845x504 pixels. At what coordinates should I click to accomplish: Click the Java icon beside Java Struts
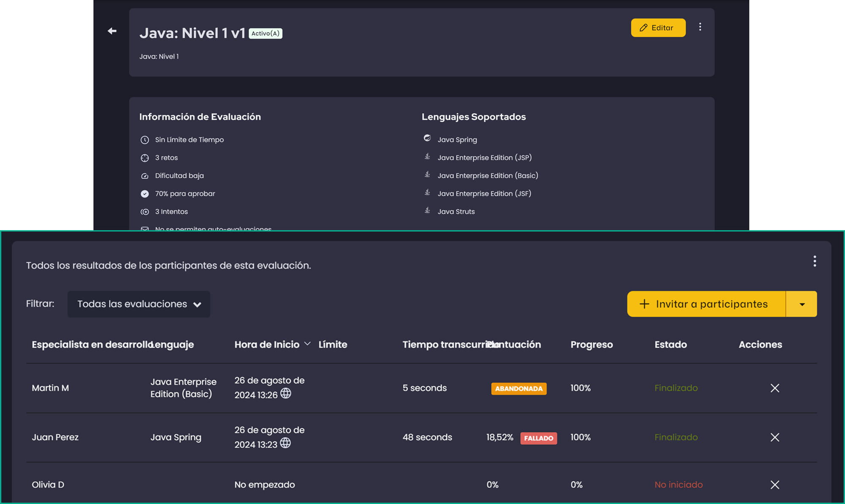pos(427,210)
